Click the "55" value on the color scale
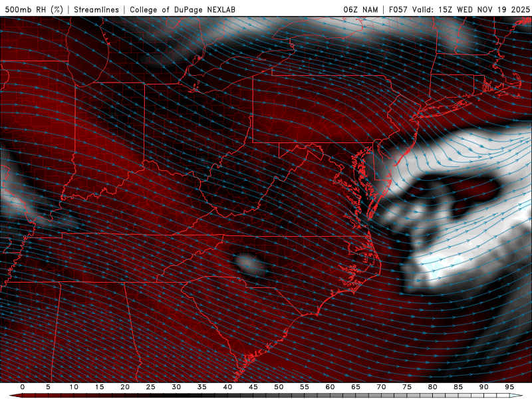 [x=305, y=387]
